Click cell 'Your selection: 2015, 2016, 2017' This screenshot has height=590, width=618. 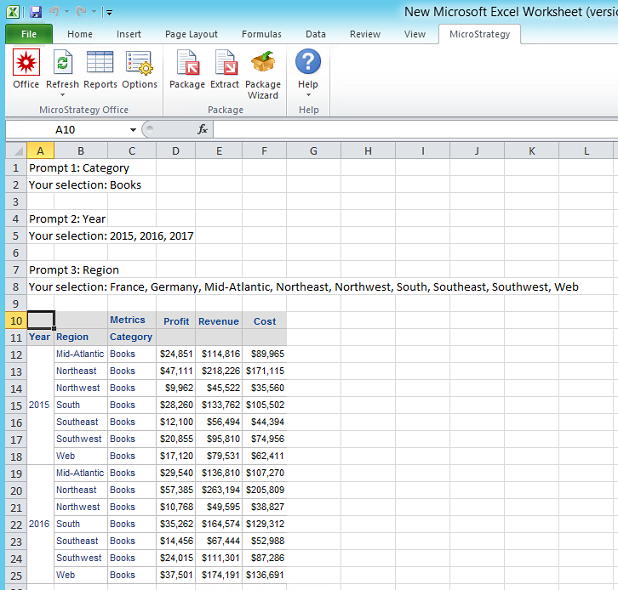[x=111, y=236]
